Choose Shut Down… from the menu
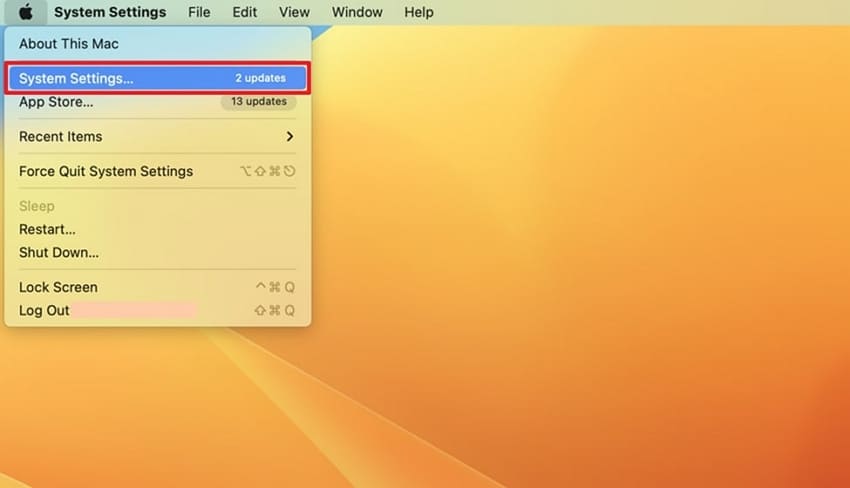This screenshot has width=850, height=488. click(x=157, y=253)
